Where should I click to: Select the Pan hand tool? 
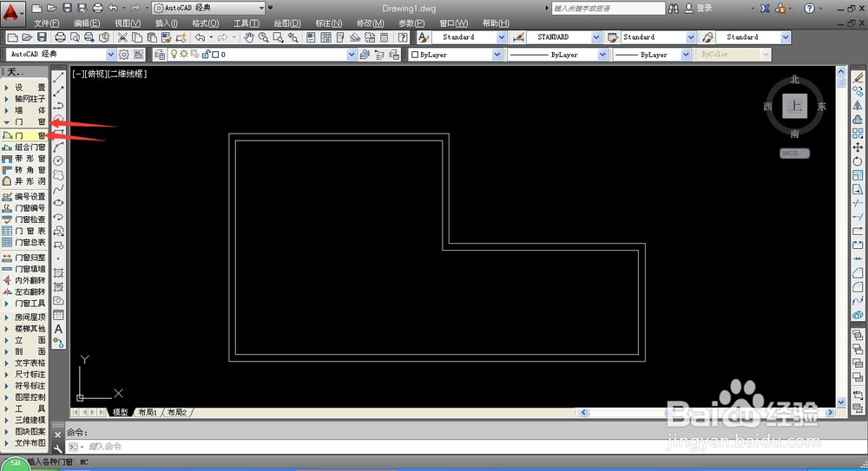249,37
